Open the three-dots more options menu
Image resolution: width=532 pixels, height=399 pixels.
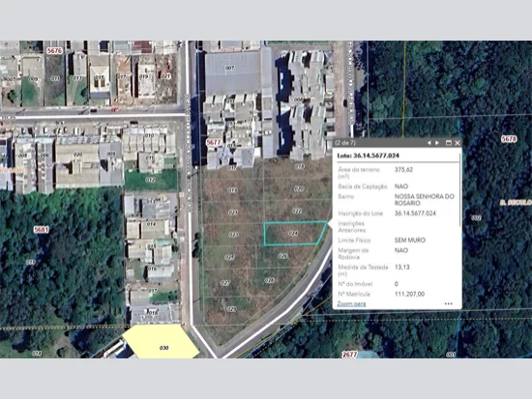click(449, 303)
